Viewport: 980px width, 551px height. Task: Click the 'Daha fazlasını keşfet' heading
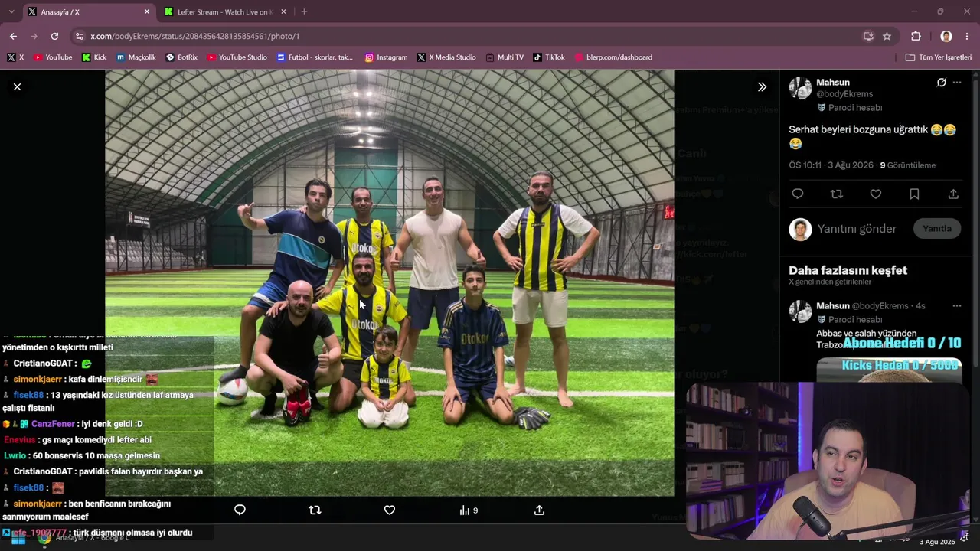pyautogui.click(x=848, y=270)
